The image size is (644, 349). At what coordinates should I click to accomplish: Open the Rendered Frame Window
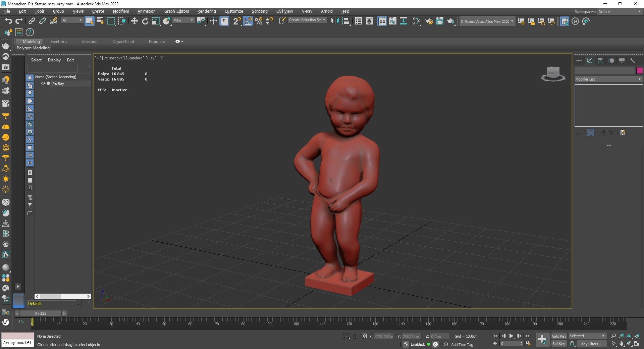(x=440, y=21)
